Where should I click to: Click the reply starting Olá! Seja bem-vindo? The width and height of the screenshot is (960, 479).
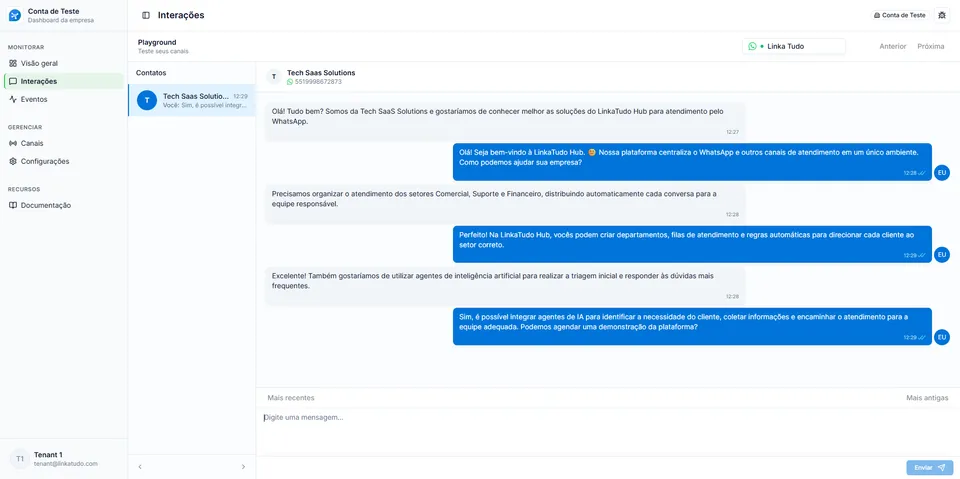(692, 162)
